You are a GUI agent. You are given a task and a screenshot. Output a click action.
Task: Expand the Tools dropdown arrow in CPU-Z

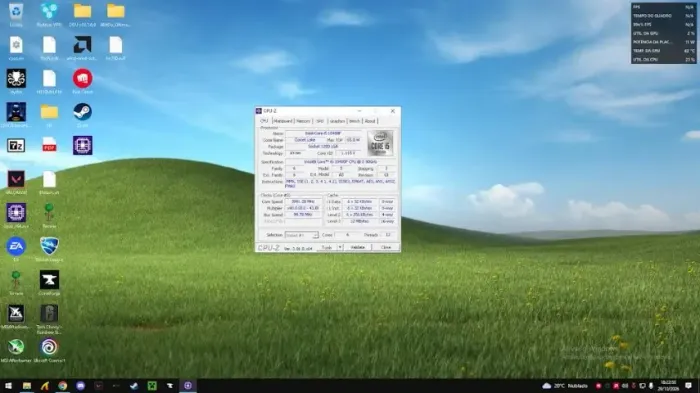(x=340, y=247)
